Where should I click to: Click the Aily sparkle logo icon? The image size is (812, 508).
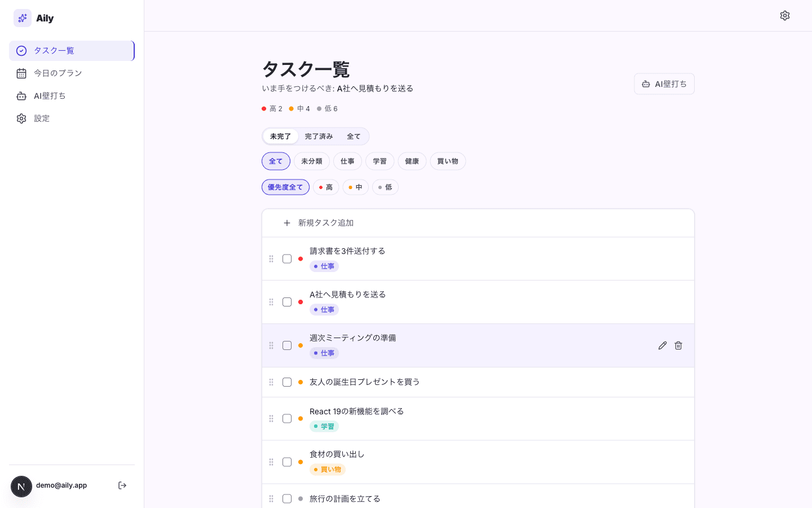(23, 18)
